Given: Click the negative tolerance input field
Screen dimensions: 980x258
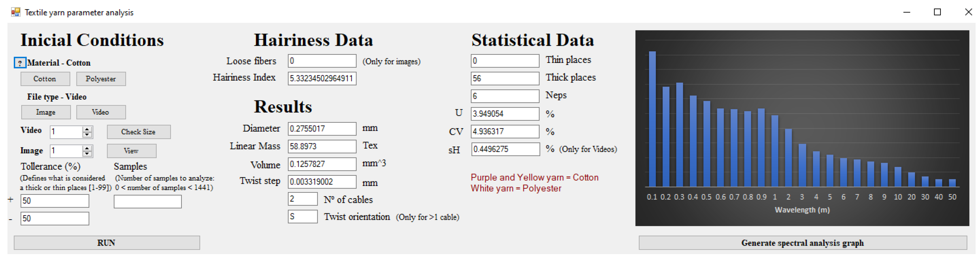Looking at the screenshot, I should point(55,219).
